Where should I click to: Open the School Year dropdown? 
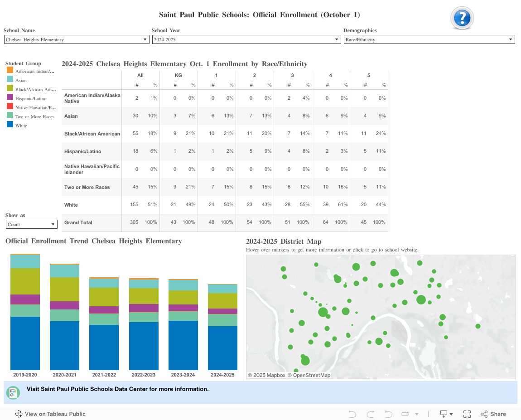[x=336, y=39]
